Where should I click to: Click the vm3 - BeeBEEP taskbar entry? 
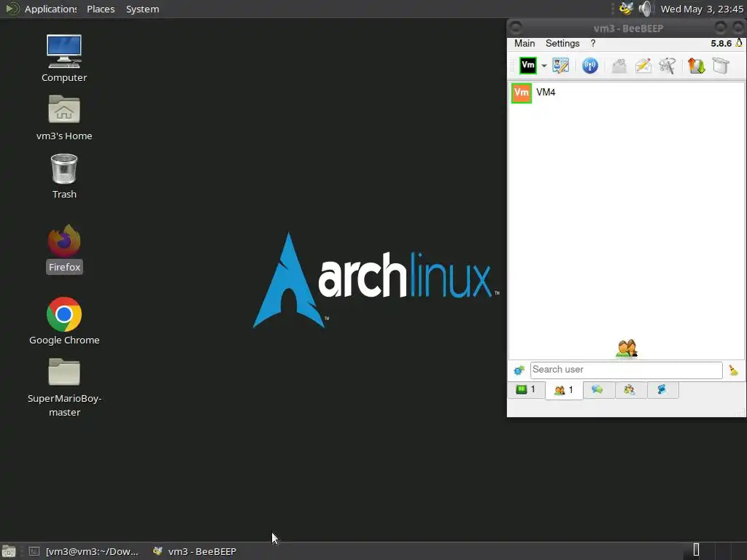(x=194, y=551)
